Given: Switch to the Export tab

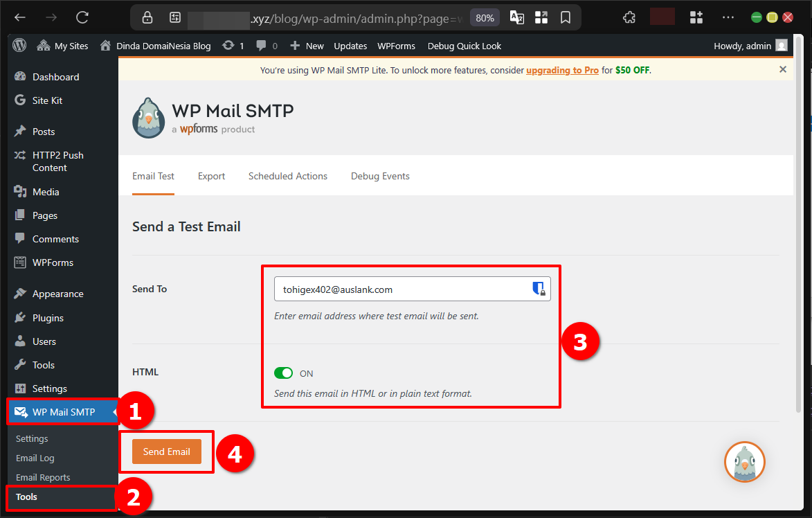Looking at the screenshot, I should 211,176.
